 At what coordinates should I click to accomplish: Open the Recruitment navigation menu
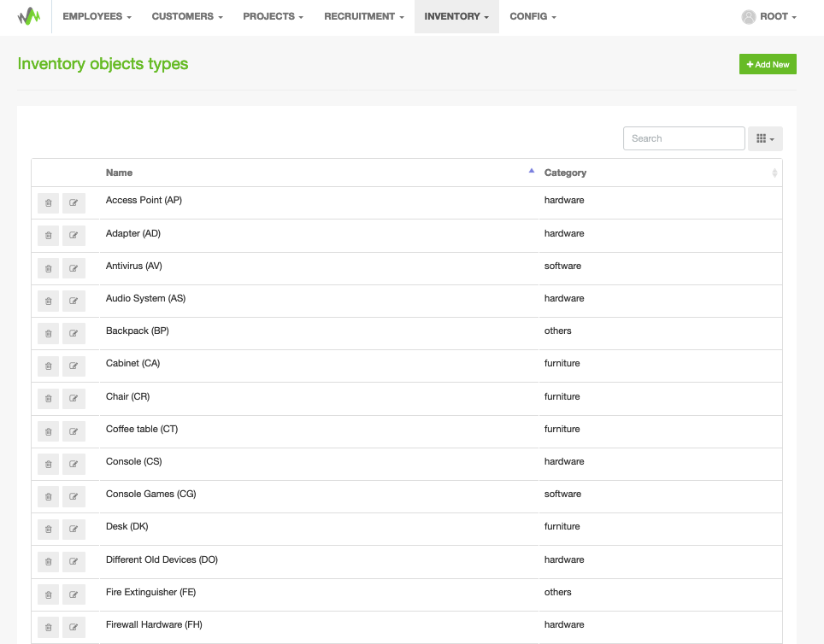[364, 16]
